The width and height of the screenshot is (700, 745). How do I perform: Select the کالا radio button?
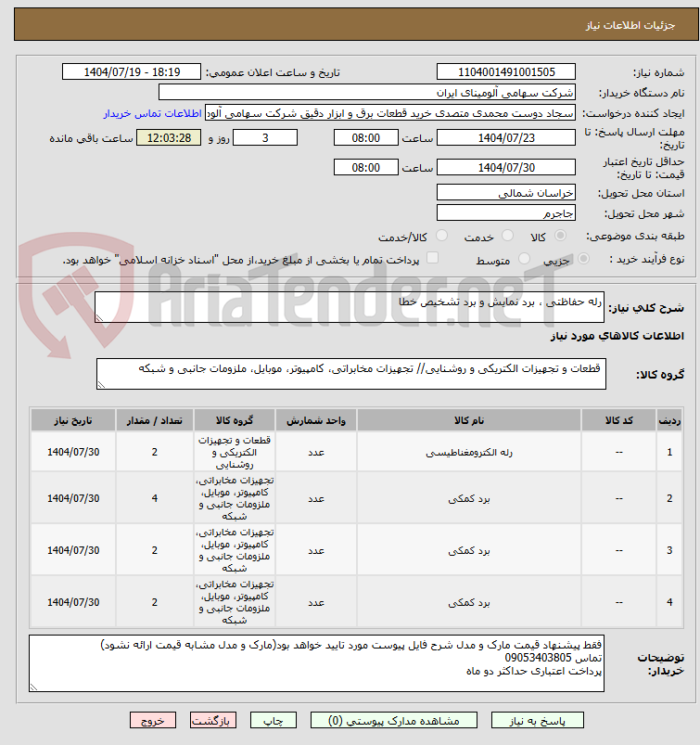click(560, 235)
